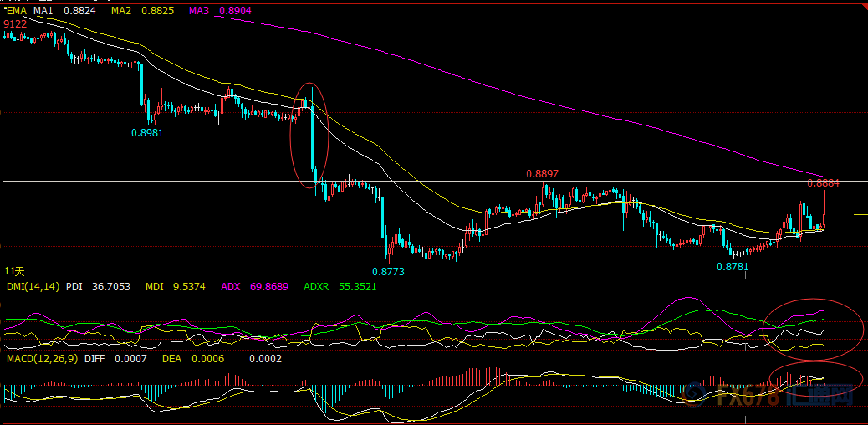Image resolution: width=868 pixels, height=425 pixels.
Task: Click the red ellipse around the MACD lines
Action: 814,376
